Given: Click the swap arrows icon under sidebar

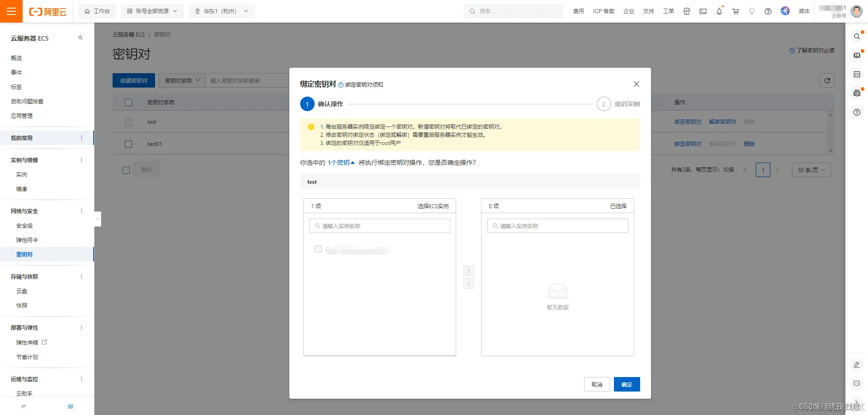Looking at the screenshot, I should (24, 406).
